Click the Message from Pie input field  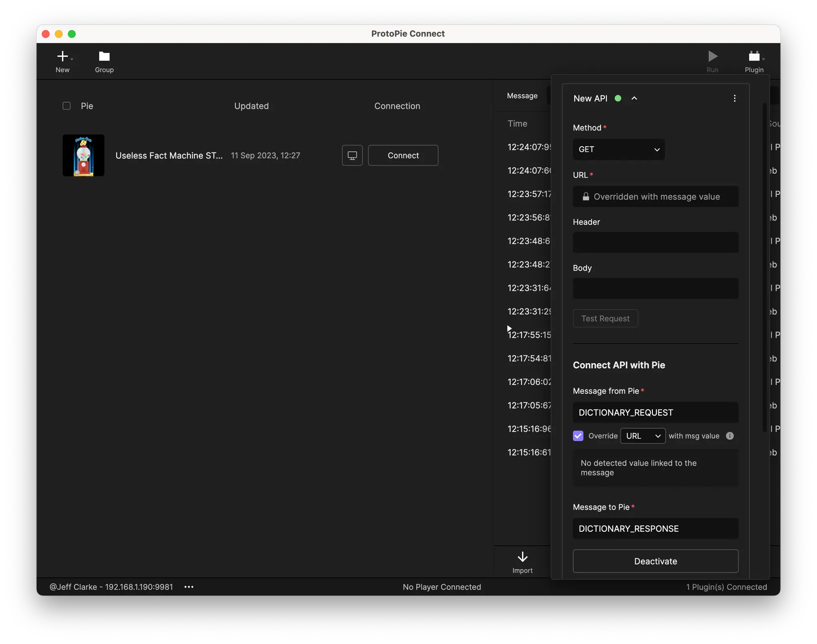tap(655, 412)
